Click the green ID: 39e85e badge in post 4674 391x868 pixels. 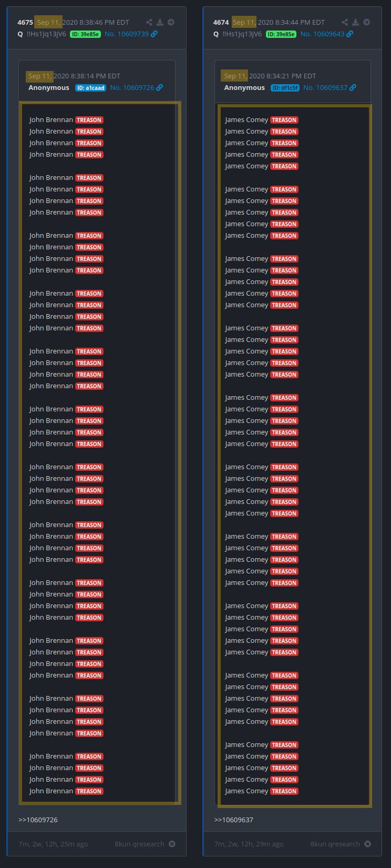(x=281, y=34)
